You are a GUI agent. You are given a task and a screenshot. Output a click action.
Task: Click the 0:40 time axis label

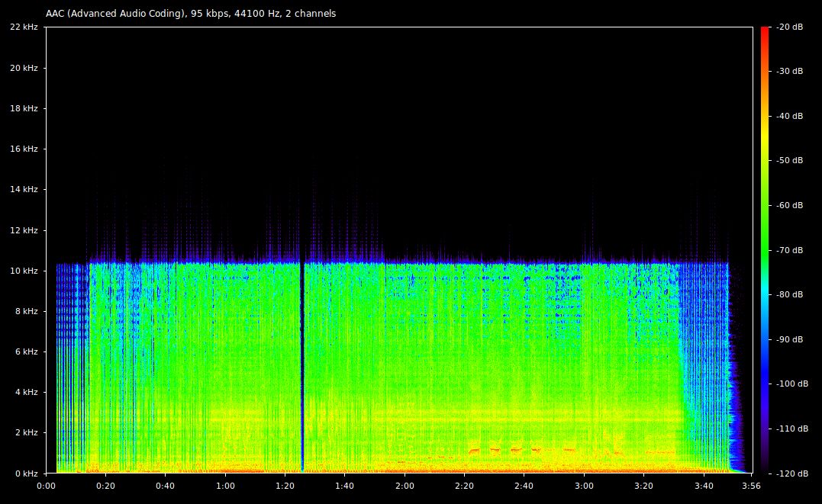pos(166,486)
